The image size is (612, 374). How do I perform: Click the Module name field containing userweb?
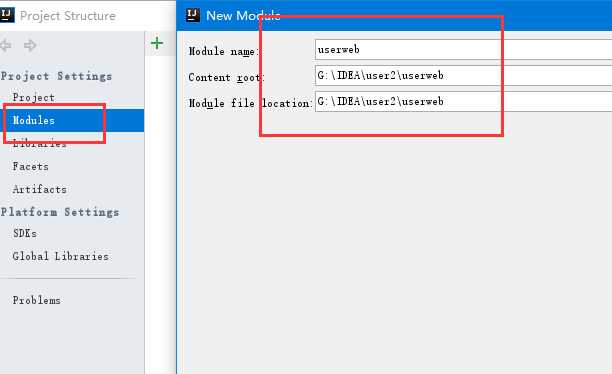(463, 50)
